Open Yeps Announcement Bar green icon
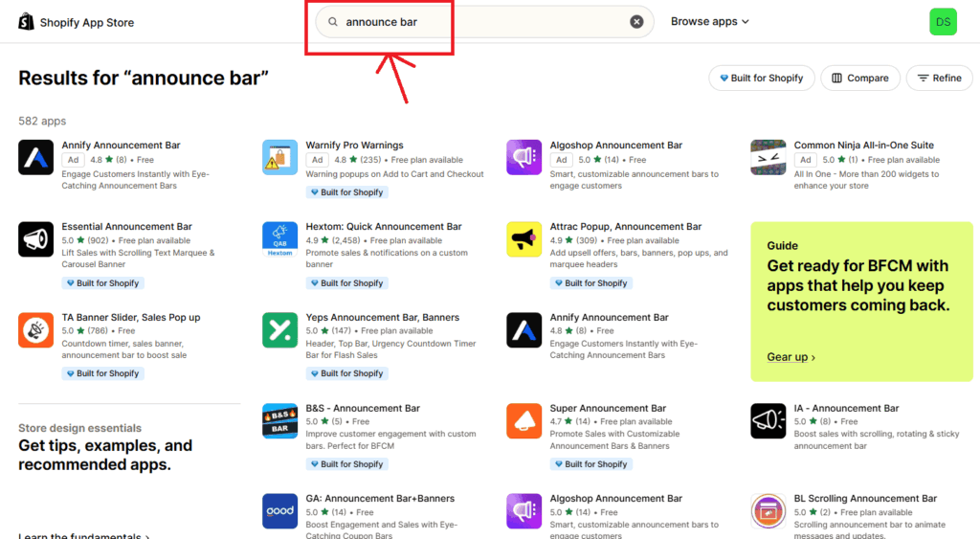The image size is (980, 539). [x=280, y=329]
